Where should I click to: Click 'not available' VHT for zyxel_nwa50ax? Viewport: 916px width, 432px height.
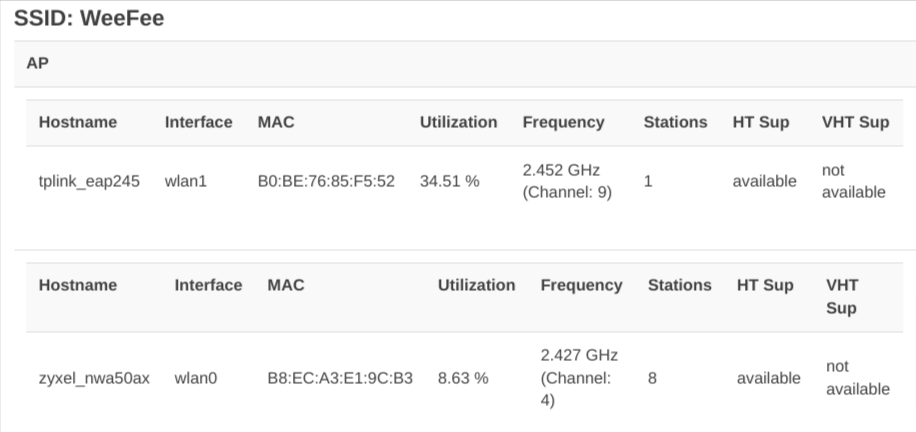click(x=858, y=378)
